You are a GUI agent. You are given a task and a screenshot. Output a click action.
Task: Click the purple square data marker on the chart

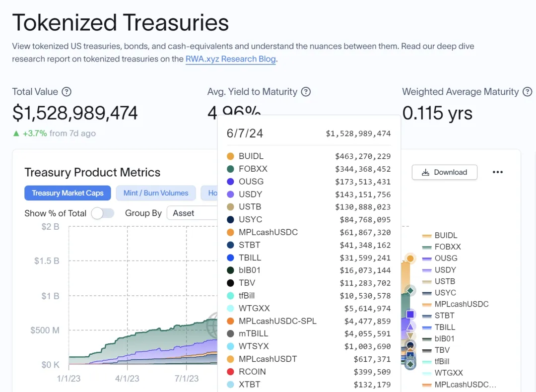click(x=410, y=314)
